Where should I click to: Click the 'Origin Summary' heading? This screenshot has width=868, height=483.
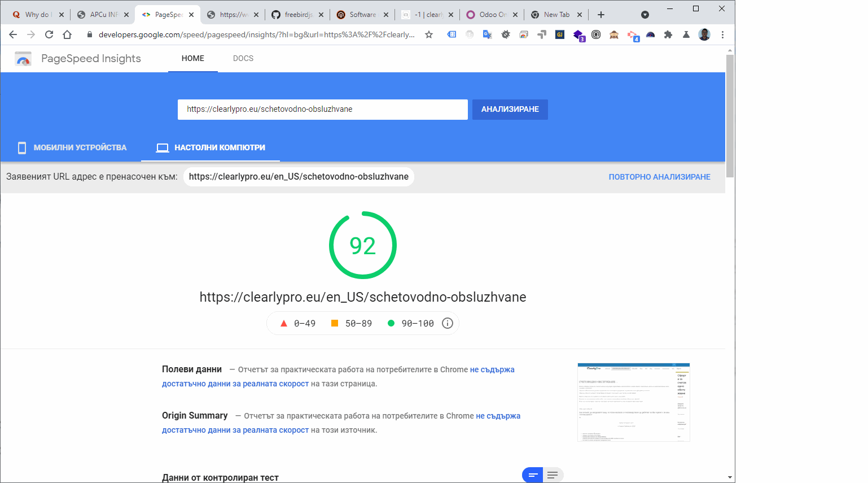click(195, 416)
